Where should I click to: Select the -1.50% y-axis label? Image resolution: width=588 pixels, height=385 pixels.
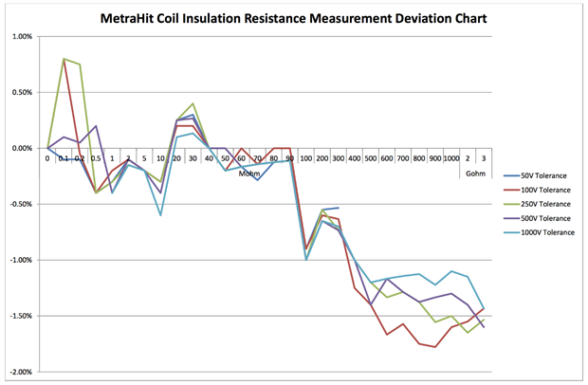pos(22,316)
